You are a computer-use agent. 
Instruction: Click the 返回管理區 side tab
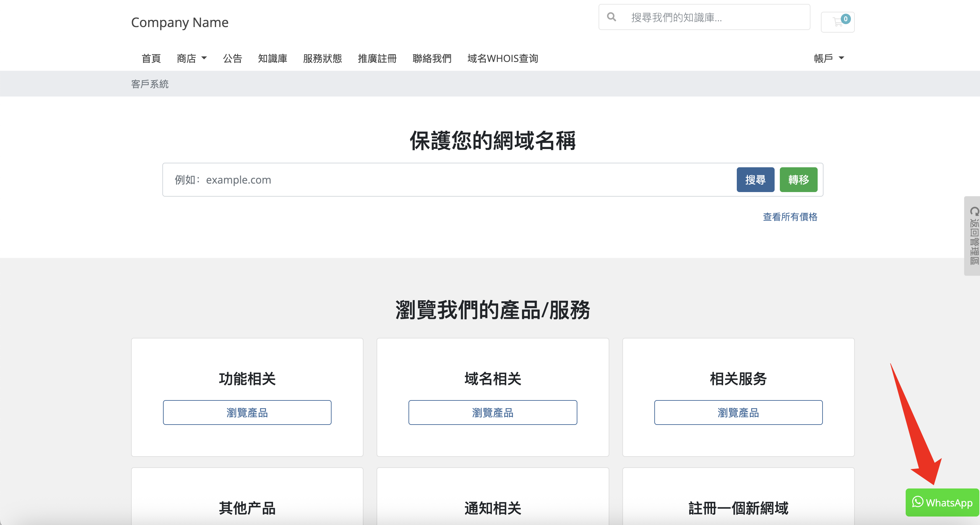(973, 236)
